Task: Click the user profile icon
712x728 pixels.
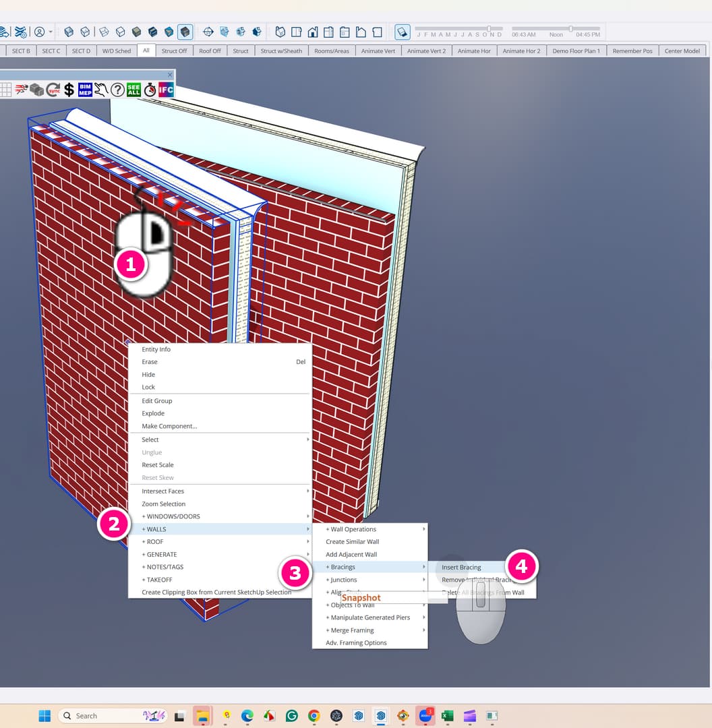Action: click(x=40, y=32)
